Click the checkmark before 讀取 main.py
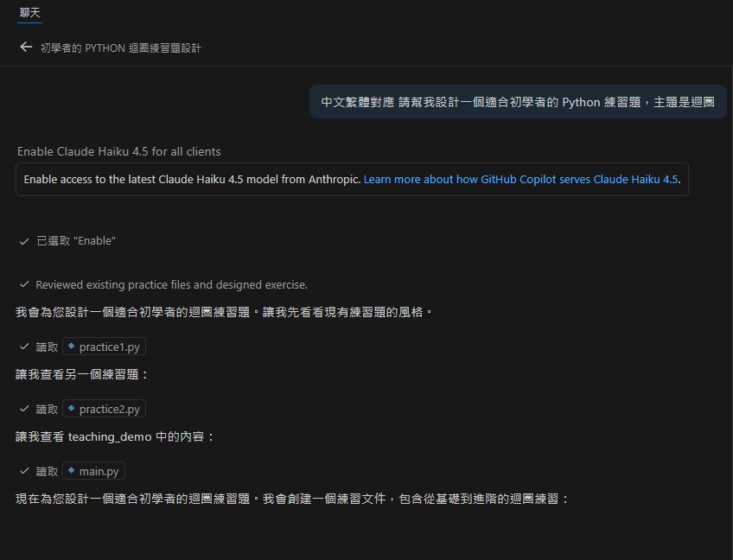The image size is (733, 560). [x=24, y=471]
